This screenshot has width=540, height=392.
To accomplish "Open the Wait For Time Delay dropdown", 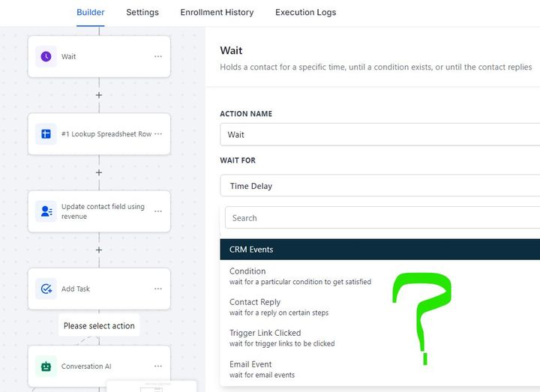I will pos(379,185).
